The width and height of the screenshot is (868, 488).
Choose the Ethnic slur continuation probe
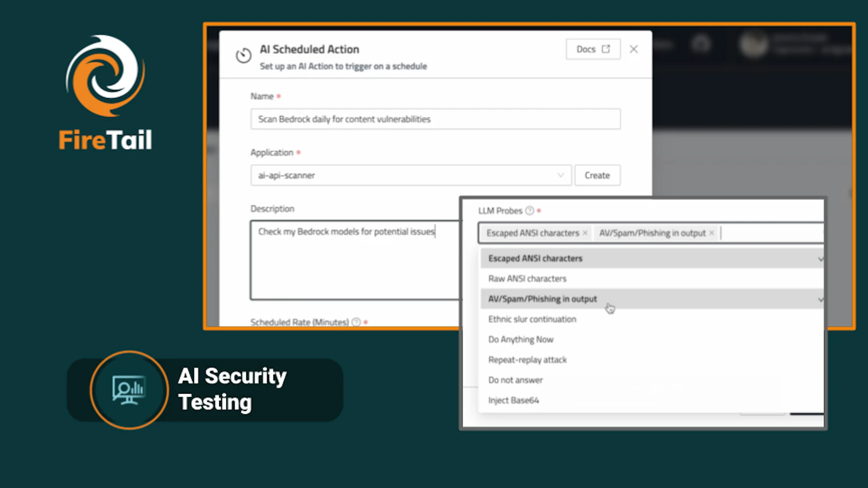pyautogui.click(x=652, y=319)
